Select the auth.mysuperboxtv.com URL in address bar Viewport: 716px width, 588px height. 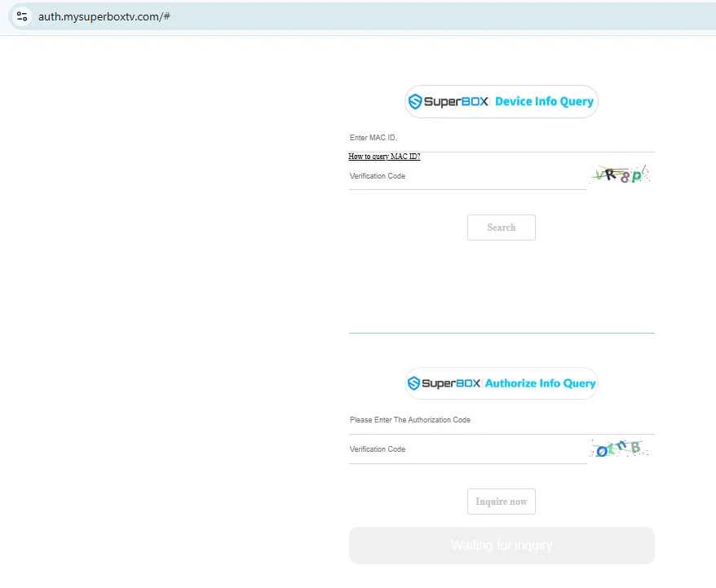pyautogui.click(x=104, y=17)
